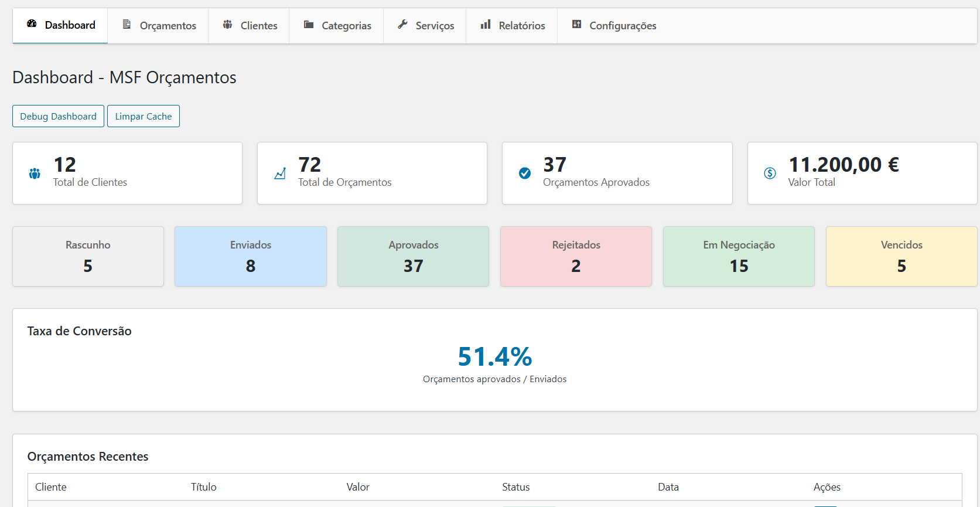980x507 pixels.
Task: Click the Em Negociação status card
Action: (739, 256)
